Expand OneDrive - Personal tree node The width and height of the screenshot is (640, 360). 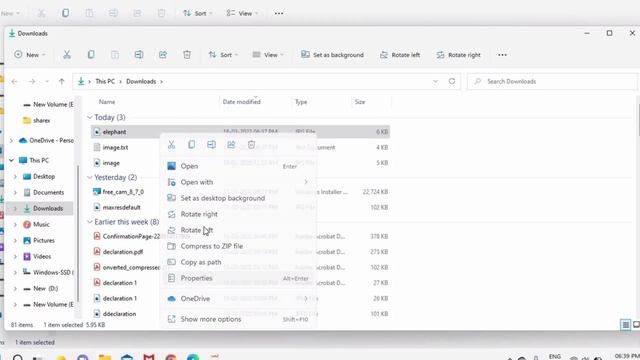(11, 140)
